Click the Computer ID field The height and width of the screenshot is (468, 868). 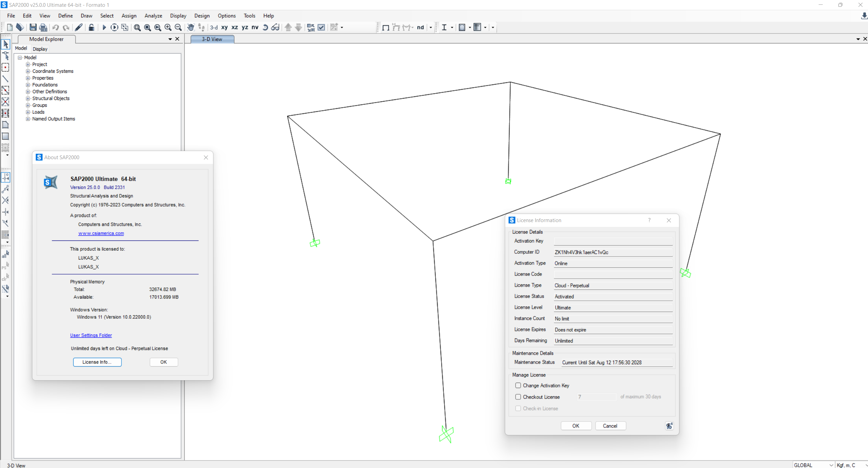pyautogui.click(x=613, y=252)
